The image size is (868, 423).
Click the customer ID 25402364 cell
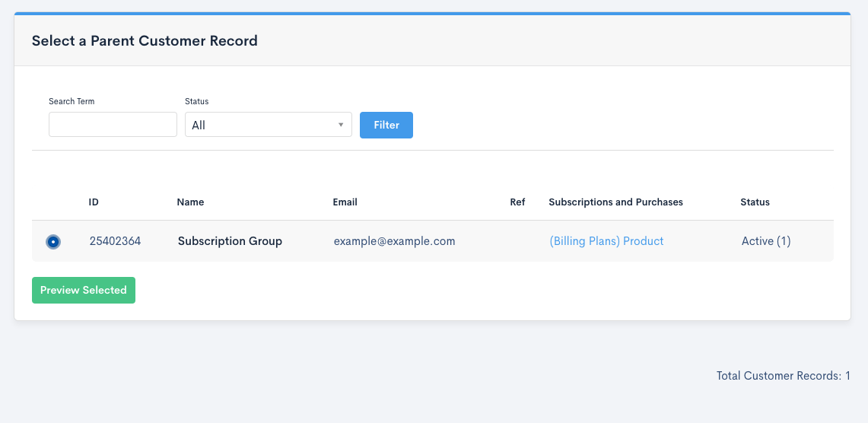115,241
